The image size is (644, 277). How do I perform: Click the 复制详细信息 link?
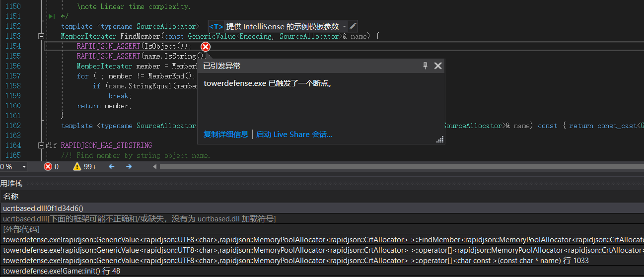(226, 135)
